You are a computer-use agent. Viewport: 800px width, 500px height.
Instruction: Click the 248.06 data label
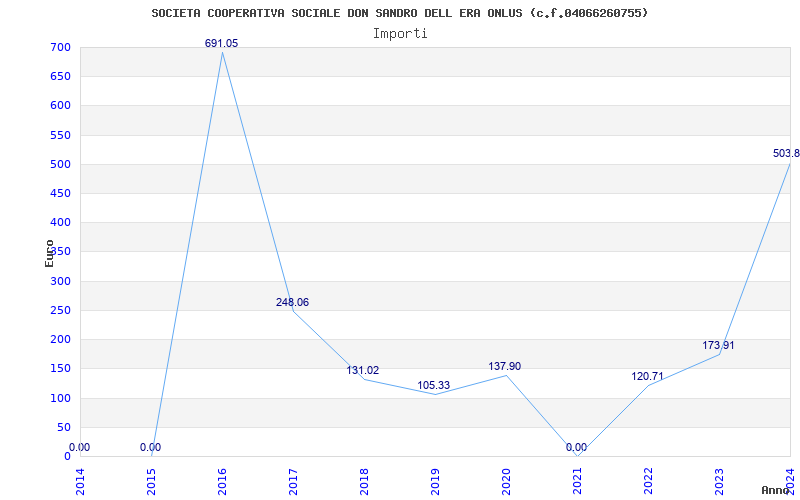click(x=292, y=302)
